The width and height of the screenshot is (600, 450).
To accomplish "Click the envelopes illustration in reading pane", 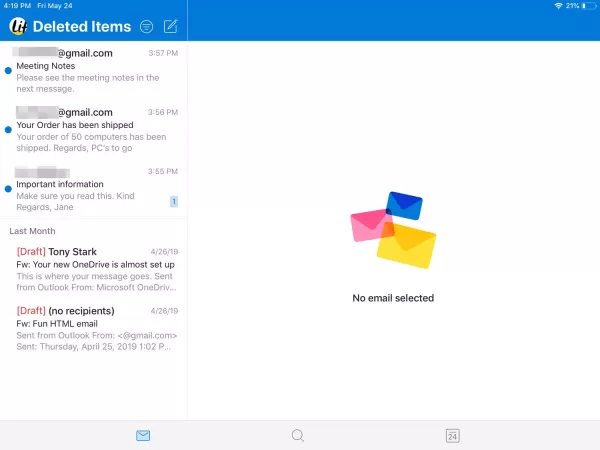I will (393, 230).
